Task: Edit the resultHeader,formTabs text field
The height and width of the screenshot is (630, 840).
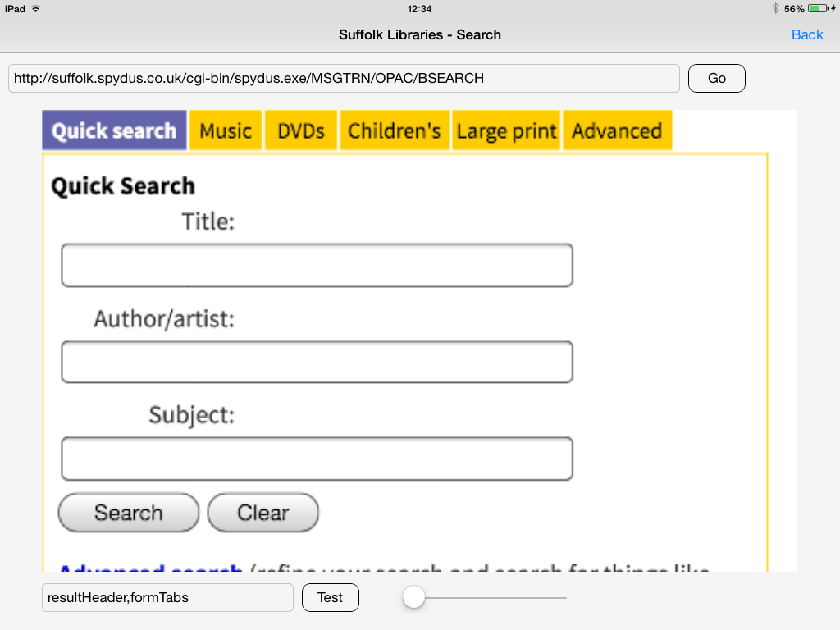Action: click(167, 598)
